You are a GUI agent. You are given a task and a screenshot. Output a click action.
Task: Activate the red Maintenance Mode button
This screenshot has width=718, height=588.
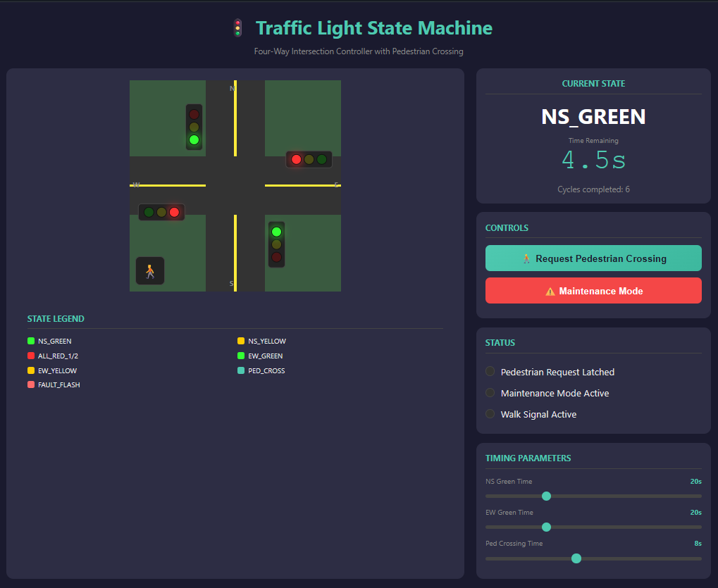[593, 291]
